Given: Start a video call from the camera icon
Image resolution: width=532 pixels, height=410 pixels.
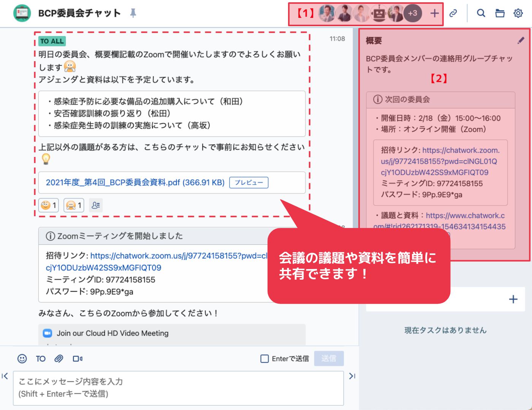Looking at the screenshot, I should [x=78, y=359].
